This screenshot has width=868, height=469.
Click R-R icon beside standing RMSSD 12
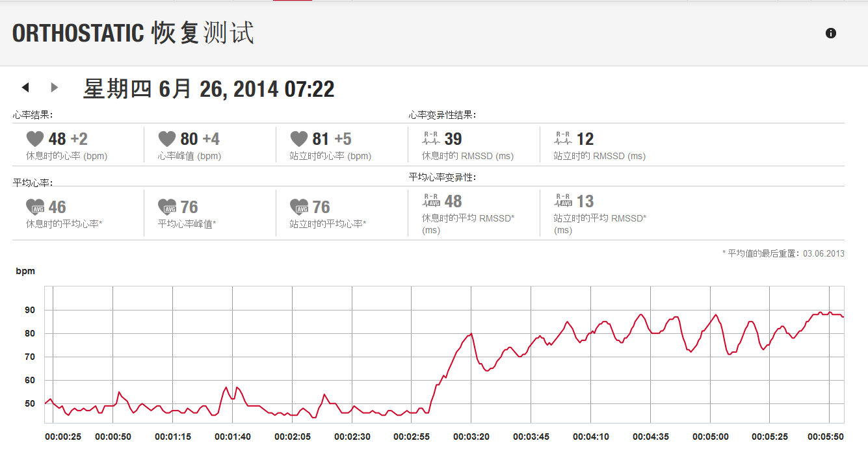[x=563, y=138]
